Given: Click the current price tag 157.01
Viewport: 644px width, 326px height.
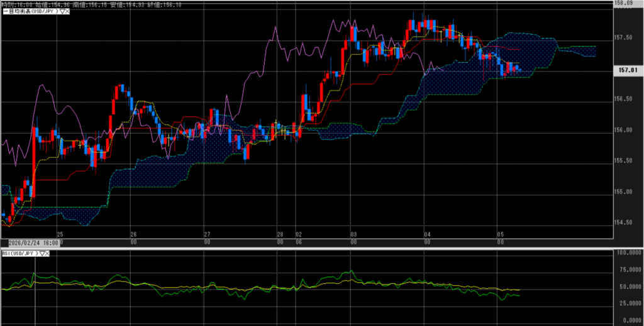Looking at the screenshot, I should tap(625, 71).
